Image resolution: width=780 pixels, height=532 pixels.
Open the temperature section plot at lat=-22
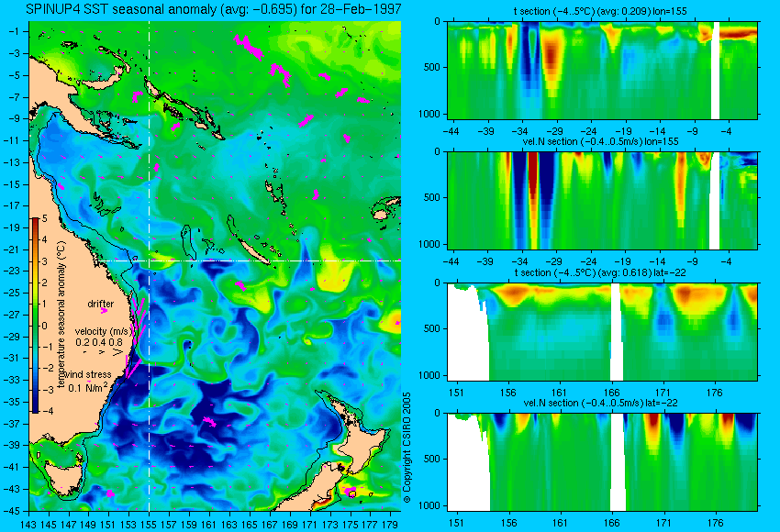602,332
